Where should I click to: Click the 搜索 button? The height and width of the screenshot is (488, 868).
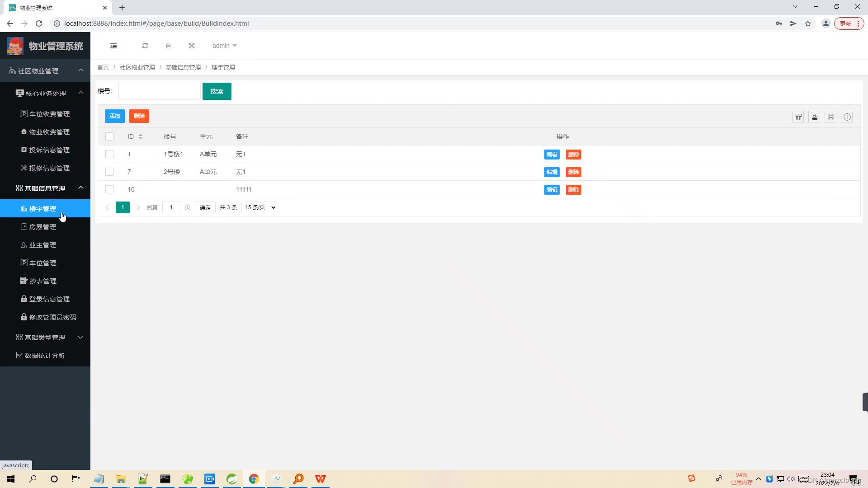(217, 91)
